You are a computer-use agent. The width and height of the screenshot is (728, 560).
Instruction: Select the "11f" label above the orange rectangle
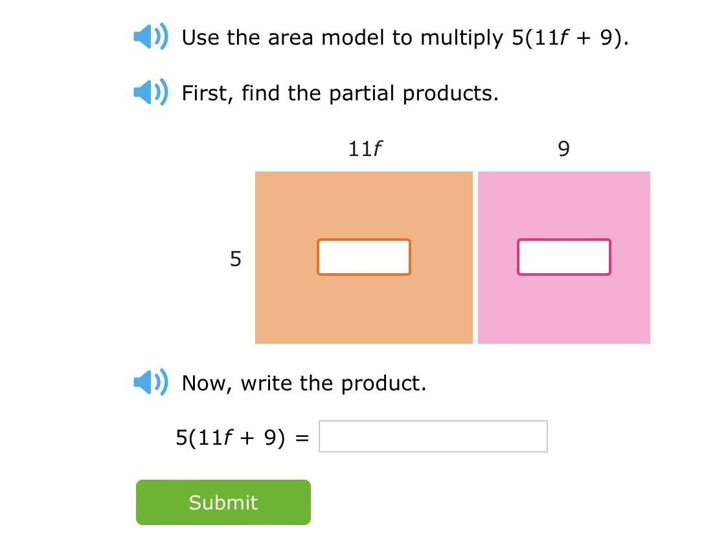coord(365,149)
